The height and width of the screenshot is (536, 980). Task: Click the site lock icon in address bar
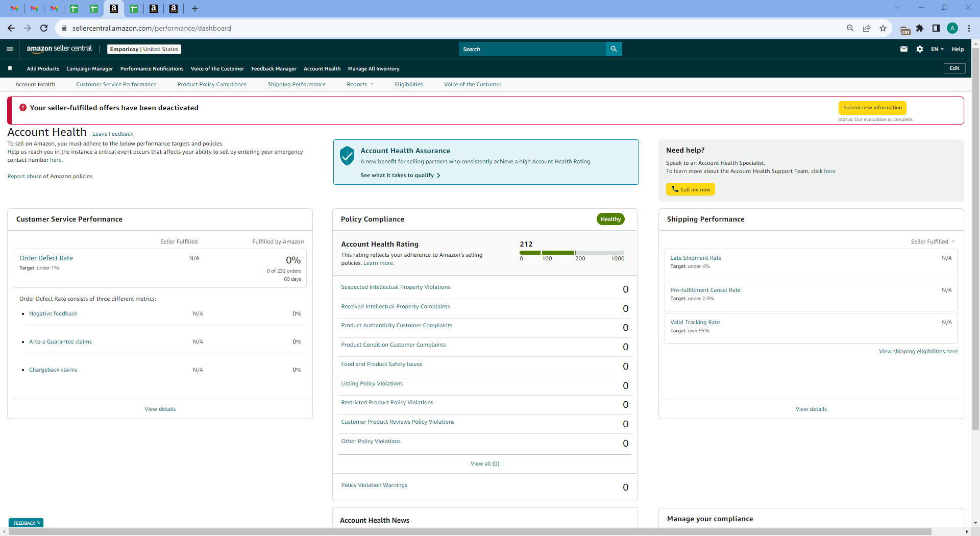(64, 28)
